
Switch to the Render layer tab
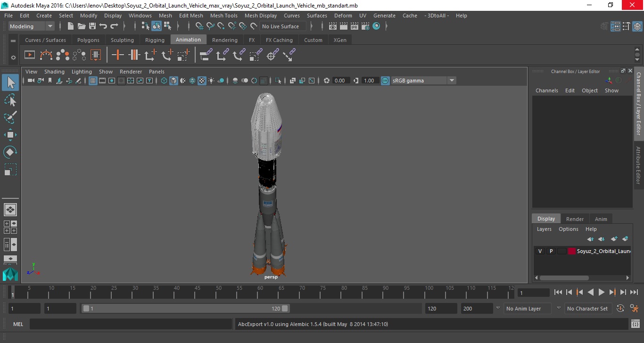coord(575,219)
